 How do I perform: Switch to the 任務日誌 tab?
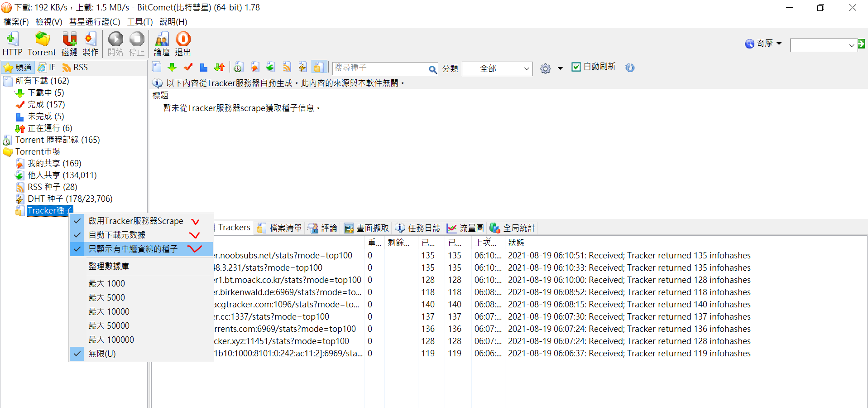click(418, 228)
